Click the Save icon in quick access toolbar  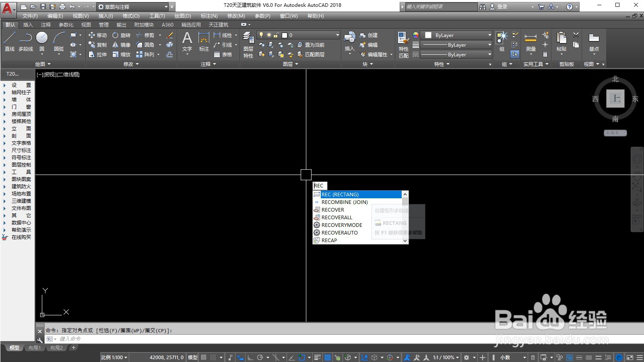[x=43, y=7]
